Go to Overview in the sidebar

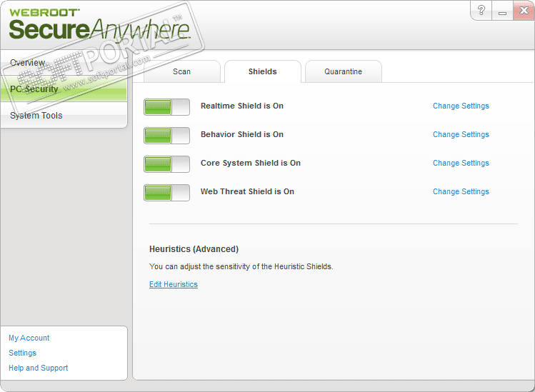(x=64, y=63)
